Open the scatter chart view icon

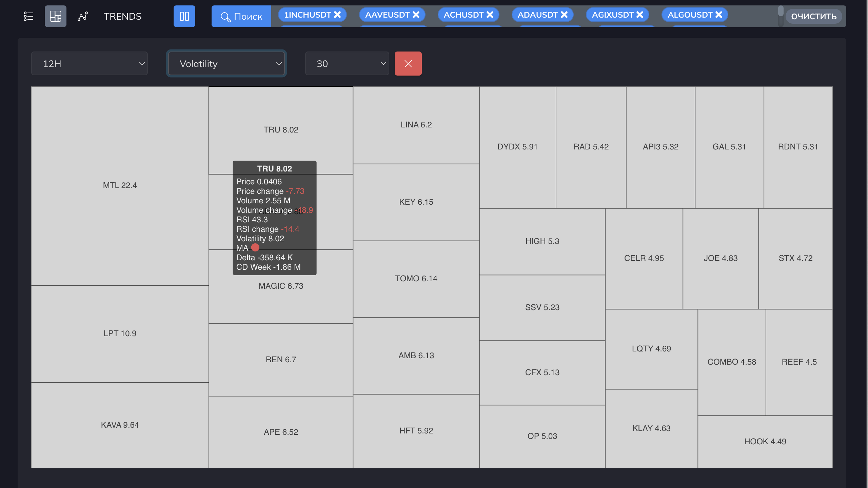(x=83, y=16)
